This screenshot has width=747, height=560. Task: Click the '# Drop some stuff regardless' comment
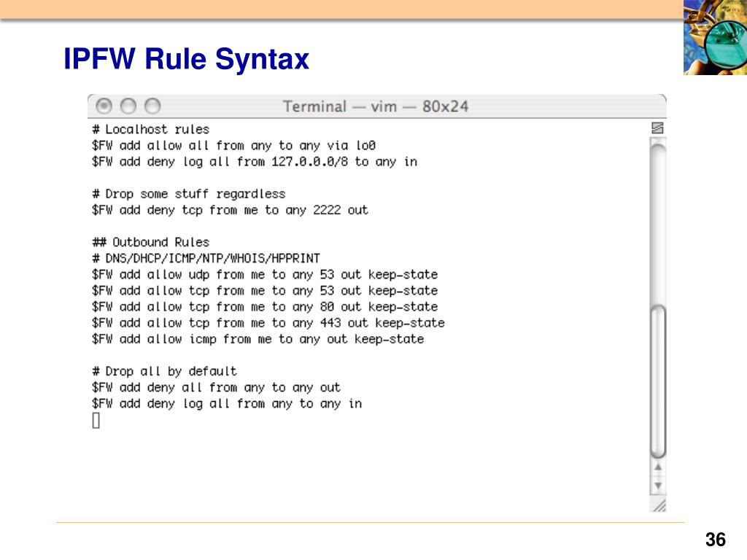[x=189, y=194]
